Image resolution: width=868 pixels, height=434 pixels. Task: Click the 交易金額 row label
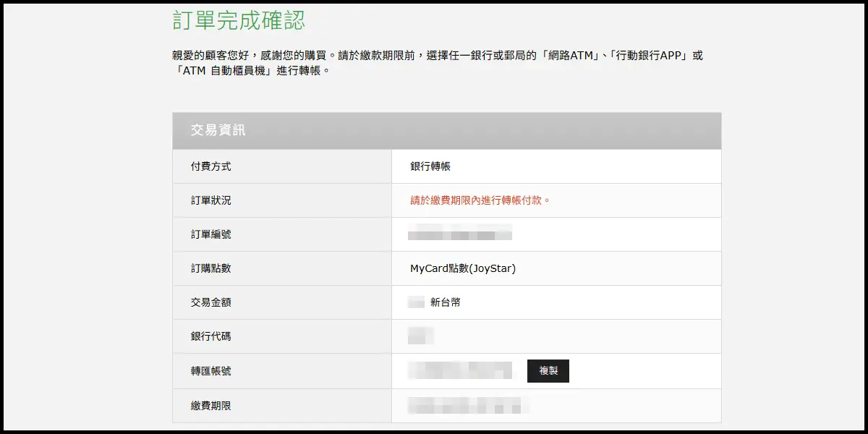(x=211, y=302)
